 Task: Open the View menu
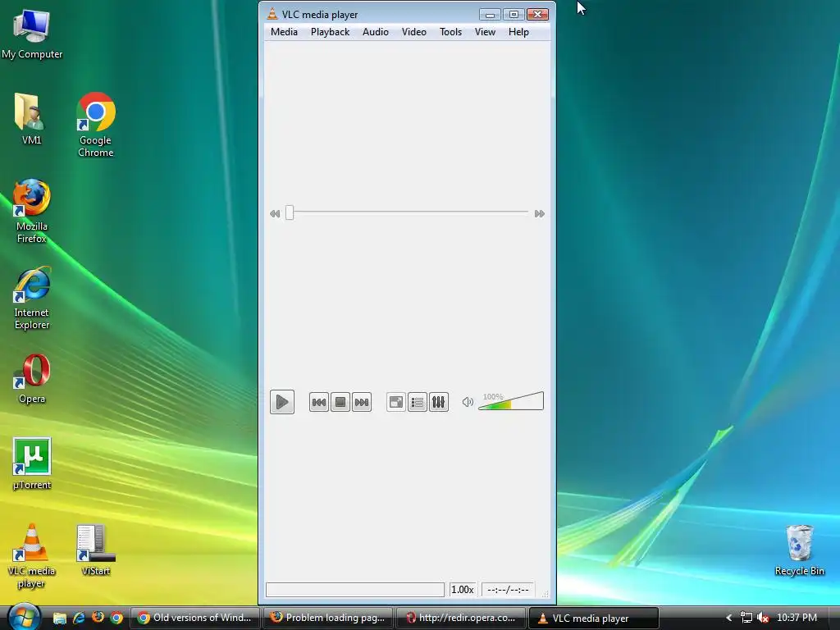pos(485,32)
